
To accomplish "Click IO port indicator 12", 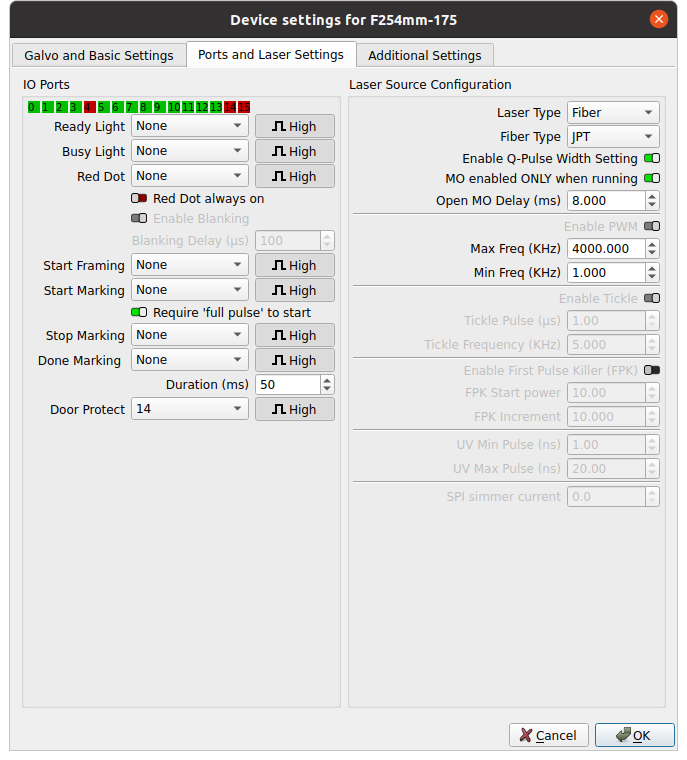I will [x=202, y=107].
